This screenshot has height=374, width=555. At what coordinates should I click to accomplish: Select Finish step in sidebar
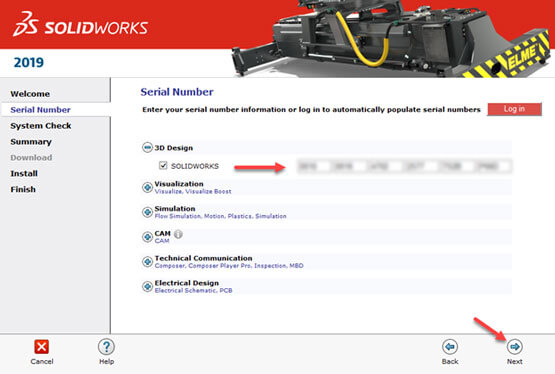point(23,189)
